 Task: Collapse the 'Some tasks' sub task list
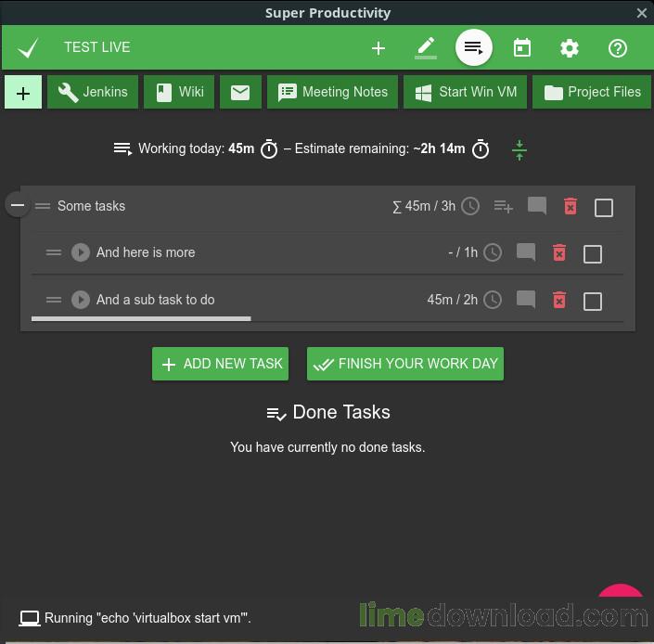pyautogui.click(x=18, y=205)
